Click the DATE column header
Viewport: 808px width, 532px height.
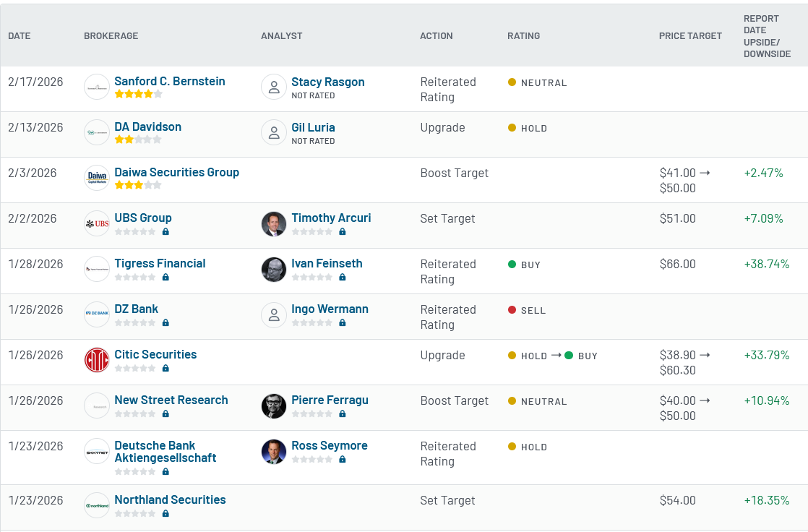(19, 36)
